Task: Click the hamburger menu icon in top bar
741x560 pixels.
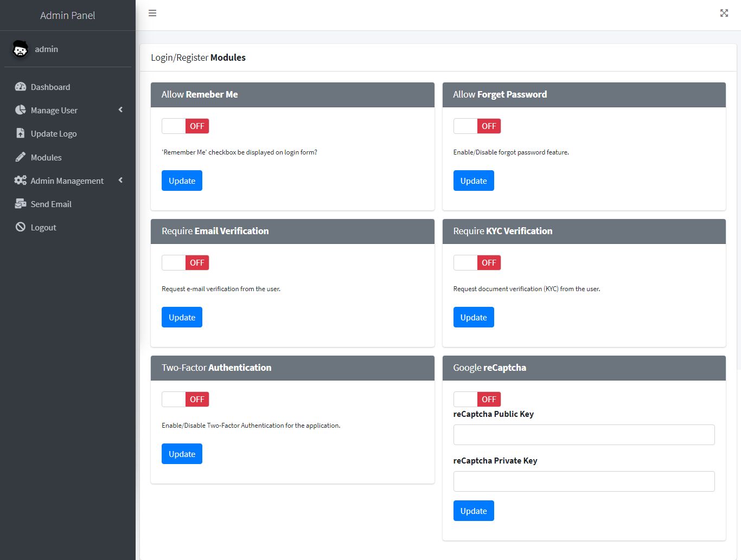Action: pyautogui.click(x=152, y=13)
